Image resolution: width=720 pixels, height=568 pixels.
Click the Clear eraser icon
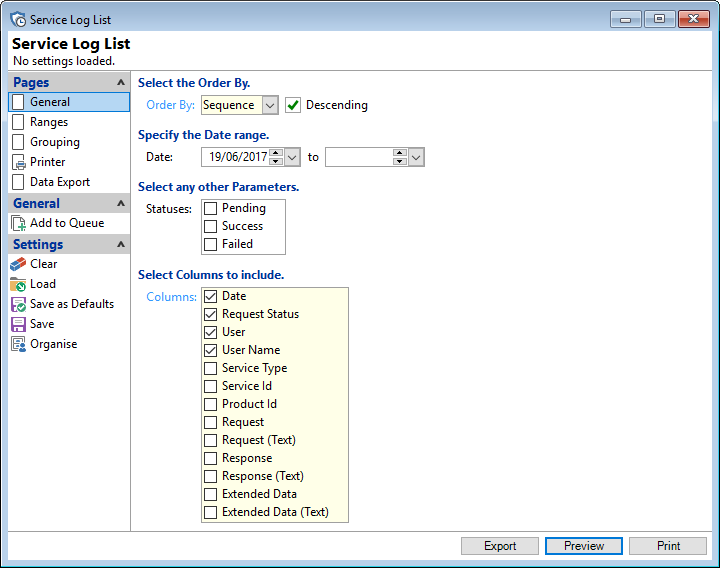(18, 264)
